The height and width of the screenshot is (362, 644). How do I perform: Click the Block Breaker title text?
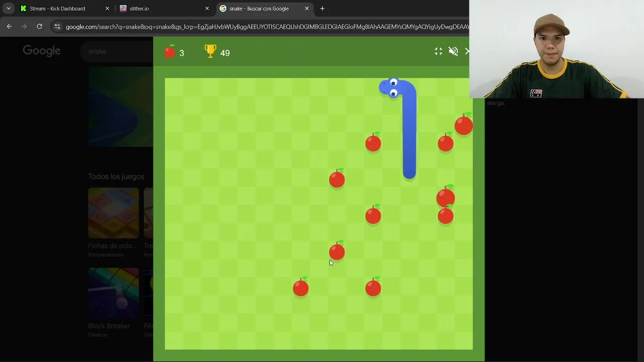pos(109,326)
